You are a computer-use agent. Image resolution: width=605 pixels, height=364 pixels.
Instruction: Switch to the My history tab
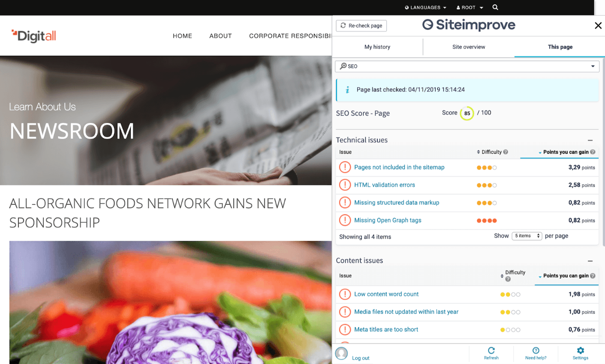click(x=377, y=47)
